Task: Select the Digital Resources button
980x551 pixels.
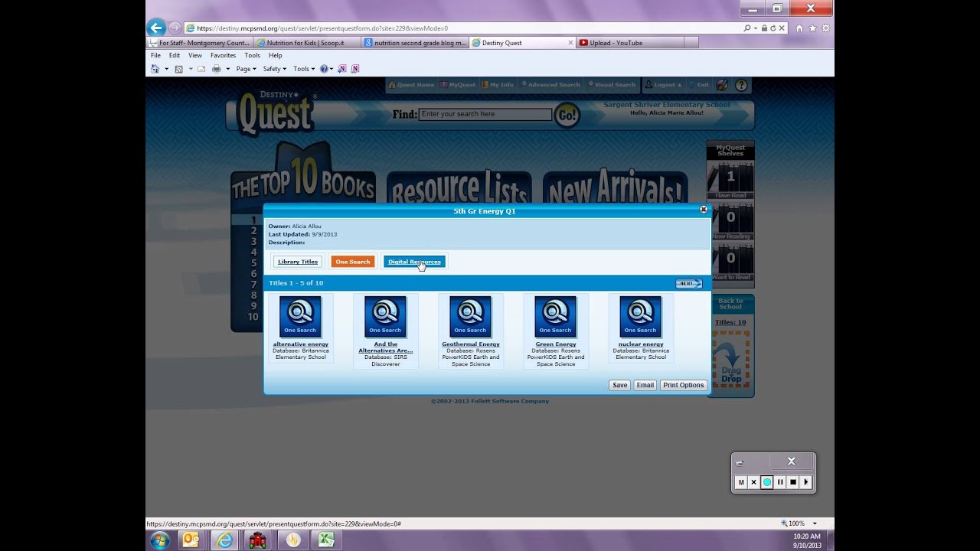Action: click(414, 262)
